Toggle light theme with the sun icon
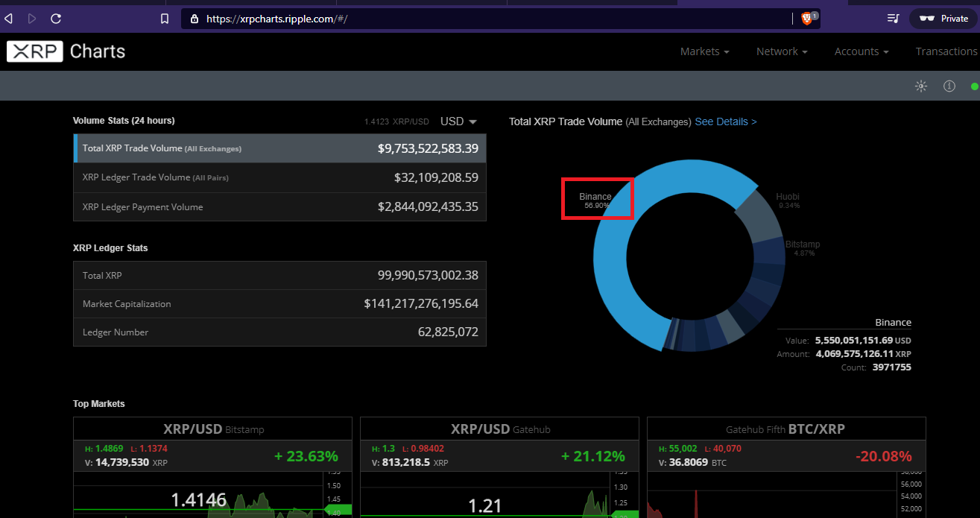The height and width of the screenshot is (518, 980). click(x=921, y=86)
